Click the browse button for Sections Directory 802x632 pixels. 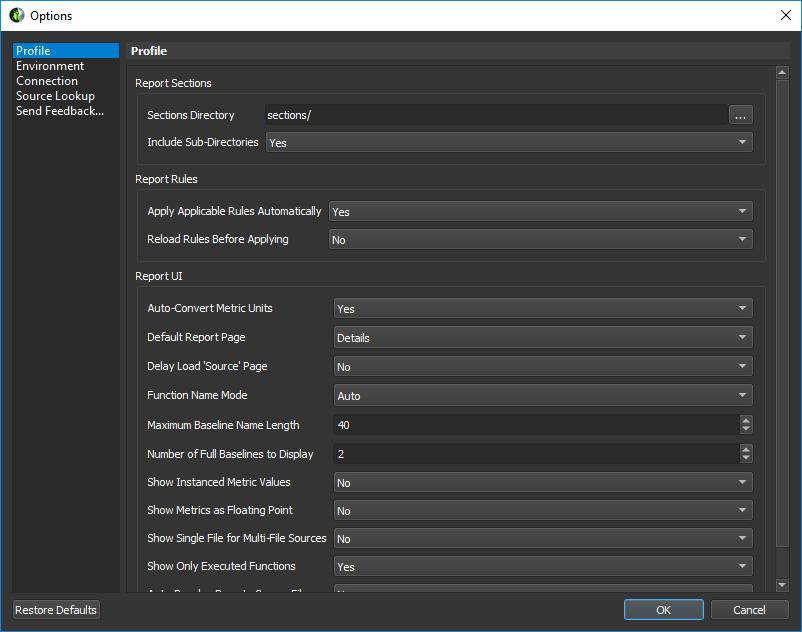point(740,115)
